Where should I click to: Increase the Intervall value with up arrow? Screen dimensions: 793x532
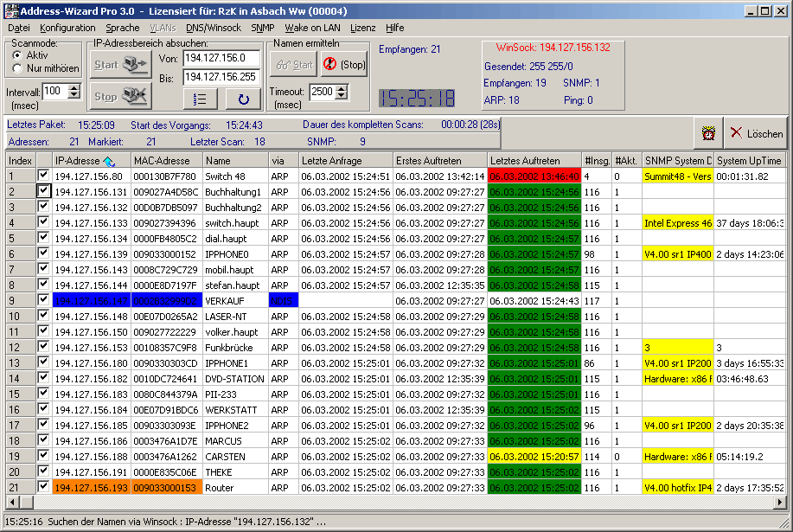[x=74, y=88]
